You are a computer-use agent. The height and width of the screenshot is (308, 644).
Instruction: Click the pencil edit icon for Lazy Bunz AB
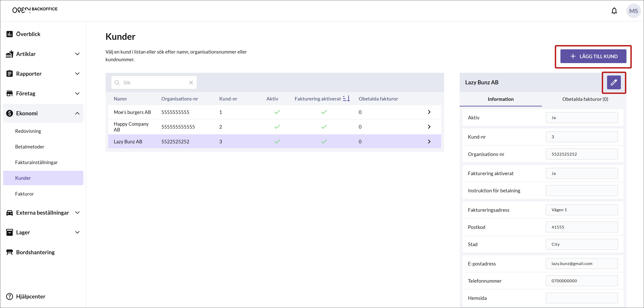614,82
